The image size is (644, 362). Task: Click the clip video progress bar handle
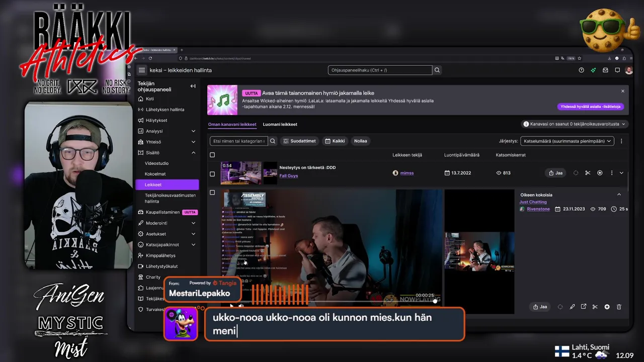tap(435, 301)
